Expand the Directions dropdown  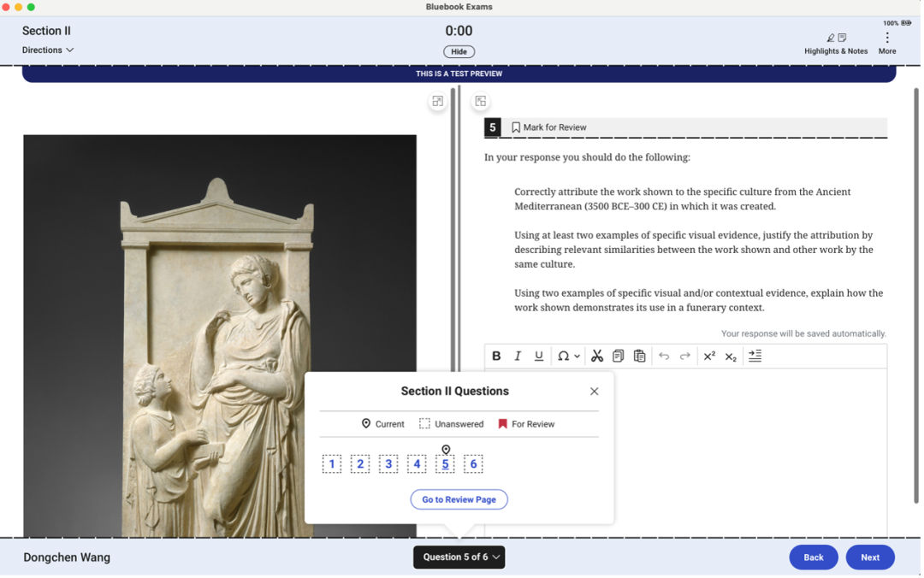click(x=48, y=50)
